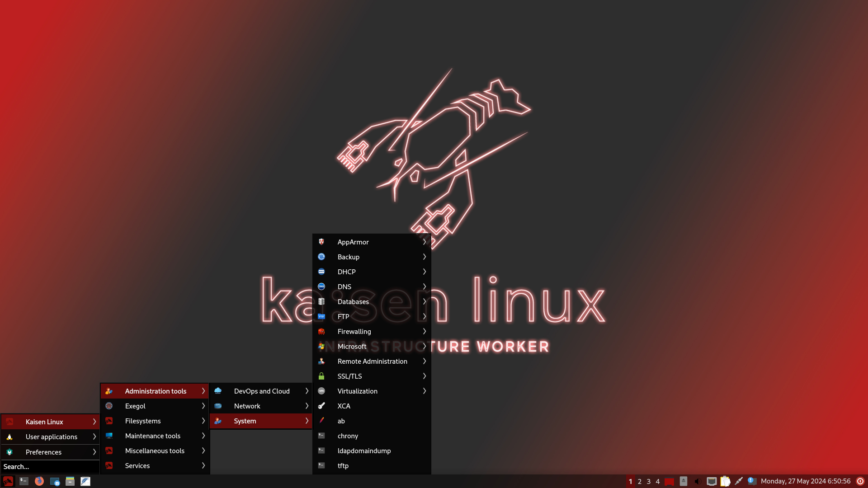Open the file manager taskbar icon
The image size is (868, 488).
[70, 481]
